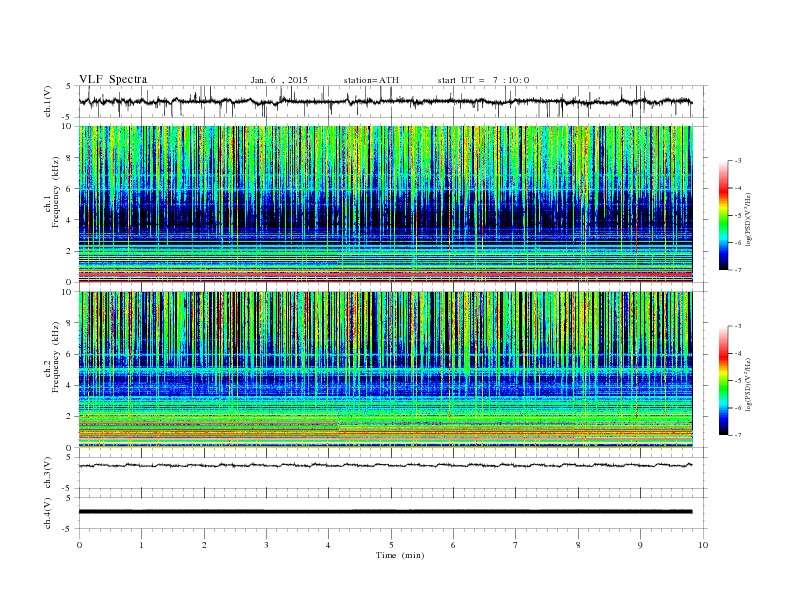Click the "ch.1(V)" axis label
Viewport: 792px width, 612px height.
click(x=48, y=101)
